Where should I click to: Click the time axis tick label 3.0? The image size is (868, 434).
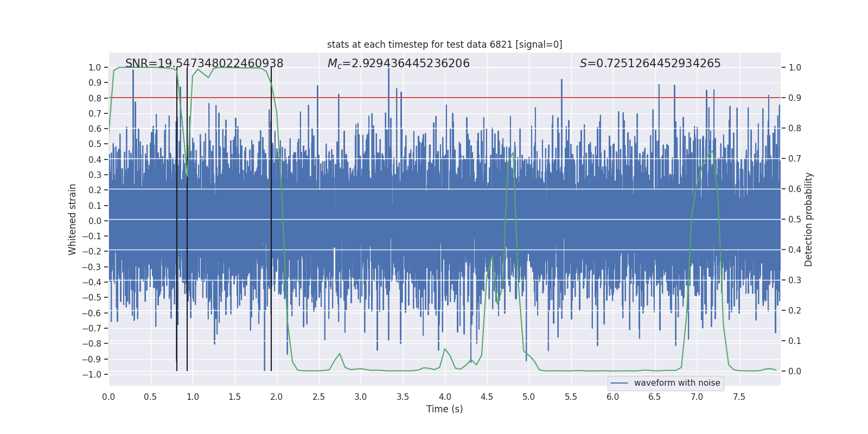tap(361, 397)
